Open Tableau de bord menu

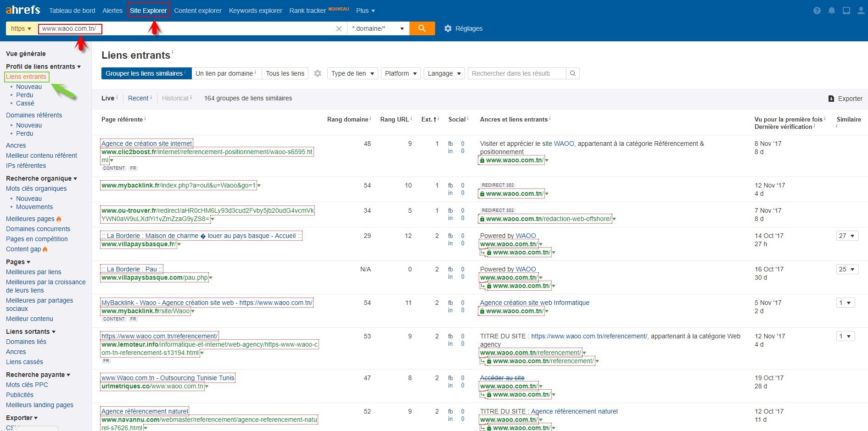tap(72, 11)
